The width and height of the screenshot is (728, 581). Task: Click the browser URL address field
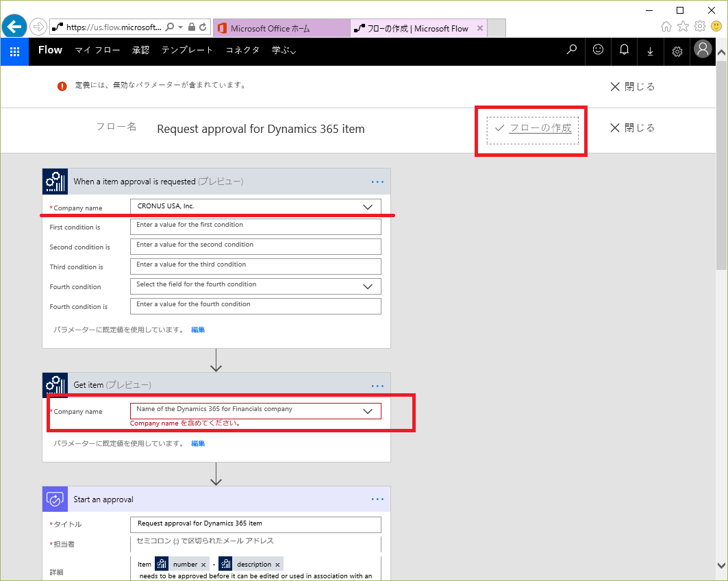tap(114, 27)
